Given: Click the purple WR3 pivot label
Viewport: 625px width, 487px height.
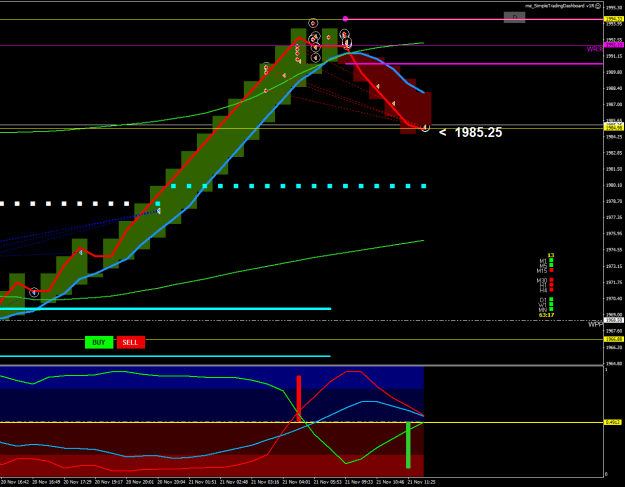Looking at the screenshot, I should pyautogui.click(x=594, y=49).
